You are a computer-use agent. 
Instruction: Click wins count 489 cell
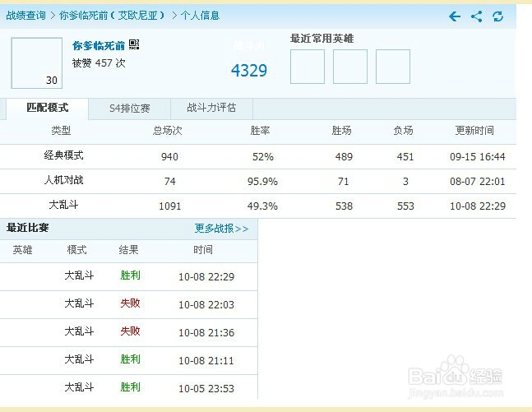tap(344, 157)
